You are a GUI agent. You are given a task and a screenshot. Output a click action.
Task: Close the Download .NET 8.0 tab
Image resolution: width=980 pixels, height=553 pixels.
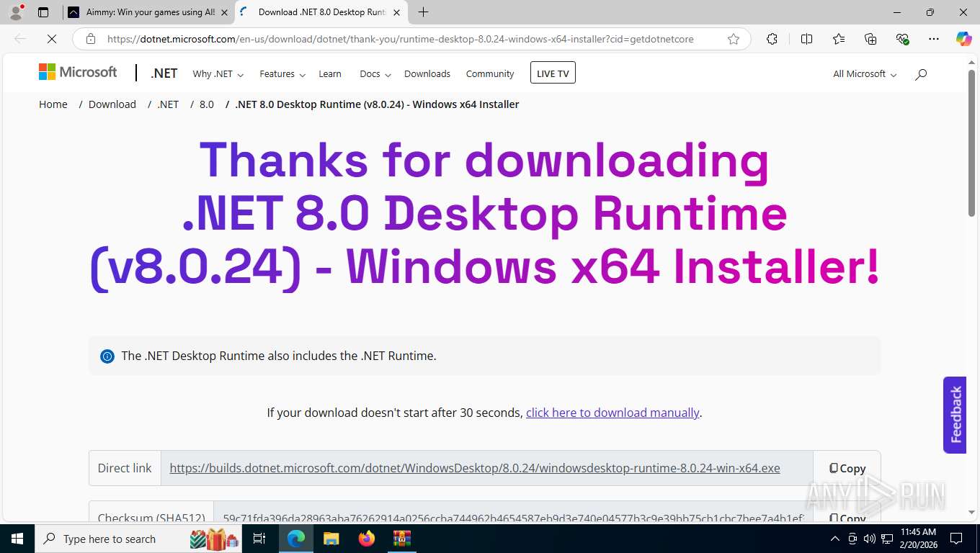[396, 12]
